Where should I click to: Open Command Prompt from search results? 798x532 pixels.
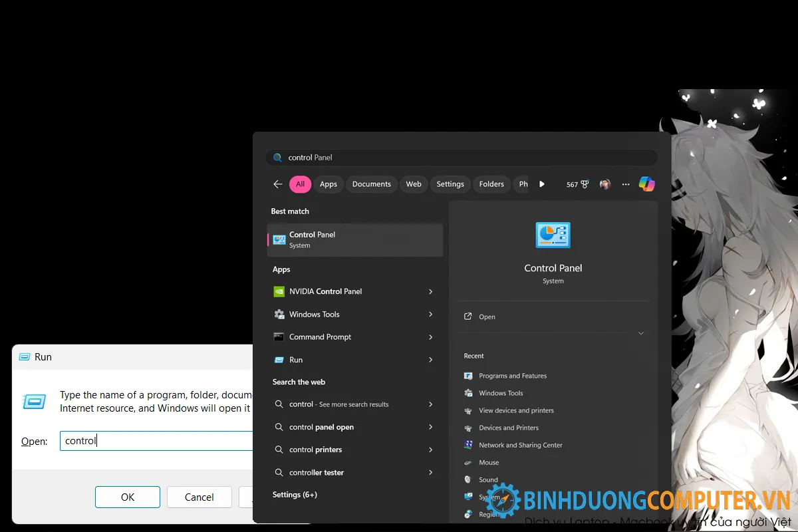(321, 336)
